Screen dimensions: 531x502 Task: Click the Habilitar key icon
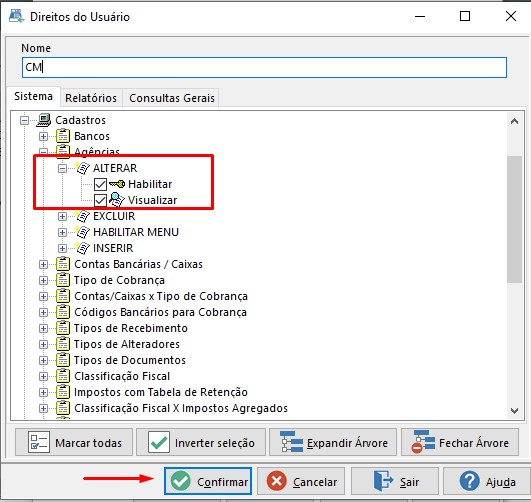point(117,184)
